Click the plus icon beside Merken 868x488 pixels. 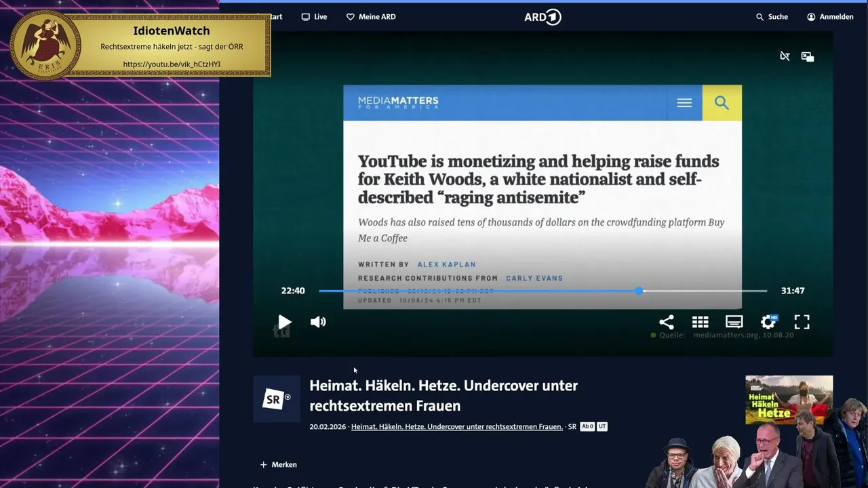pos(264,464)
